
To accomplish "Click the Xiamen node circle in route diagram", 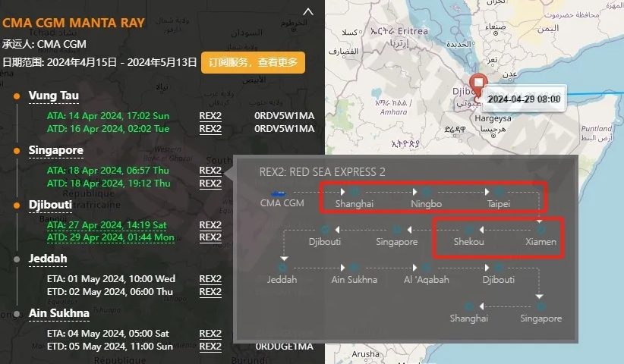I will (540, 230).
